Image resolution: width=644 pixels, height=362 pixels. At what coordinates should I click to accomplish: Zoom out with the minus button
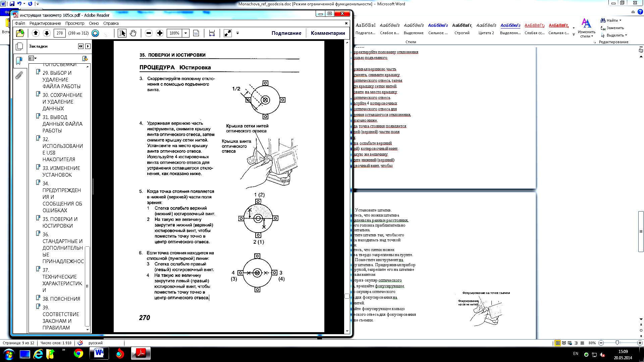coord(149,33)
